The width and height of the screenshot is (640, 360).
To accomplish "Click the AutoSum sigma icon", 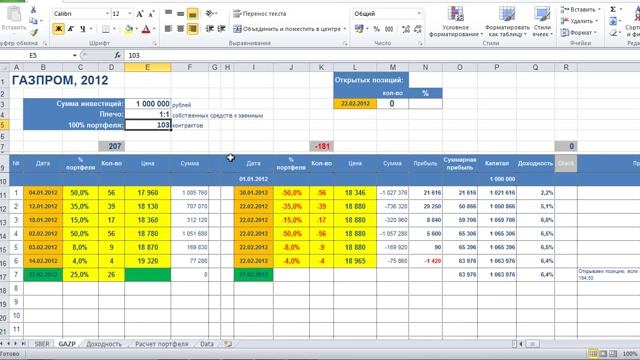I will 613,9.
